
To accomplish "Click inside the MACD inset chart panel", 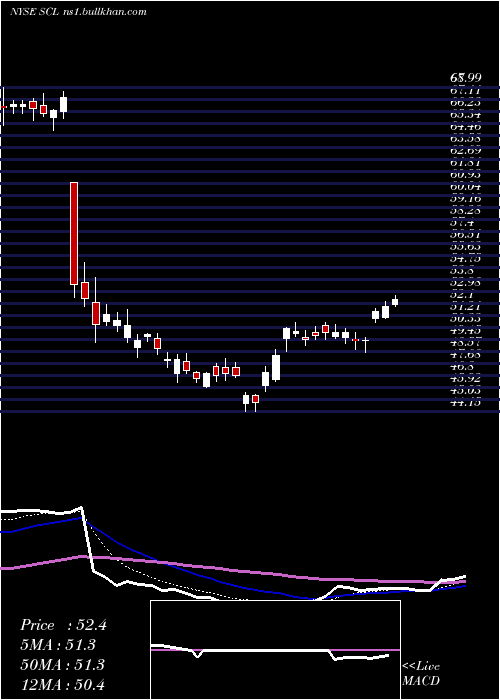I will pos(275,650).
